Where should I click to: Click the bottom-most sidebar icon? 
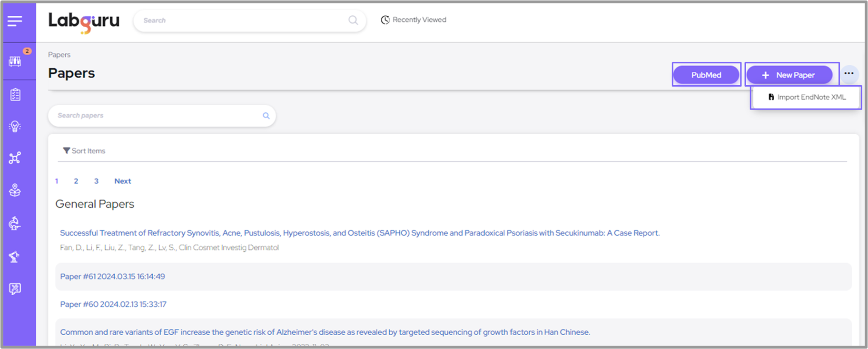[x=15, y=289]
